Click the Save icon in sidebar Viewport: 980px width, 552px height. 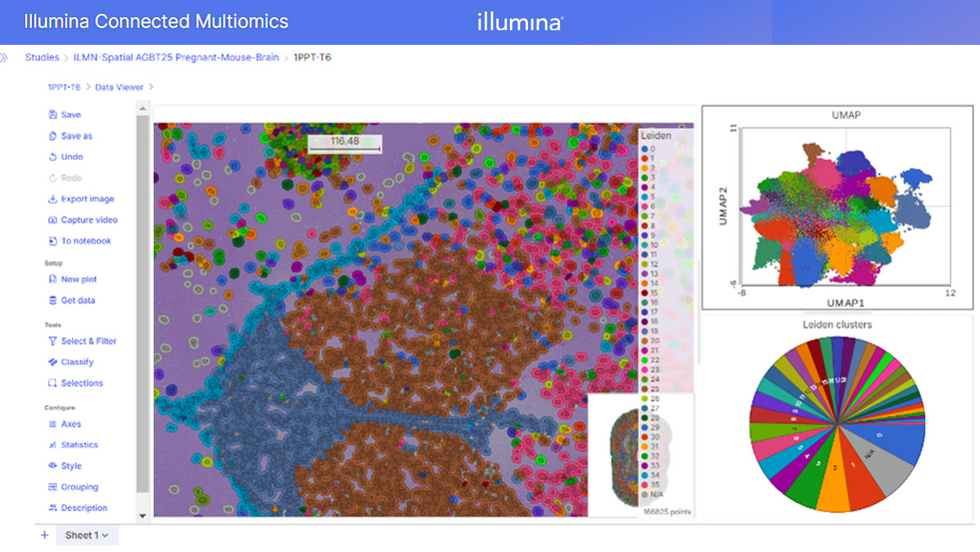(x=53, y=115)
